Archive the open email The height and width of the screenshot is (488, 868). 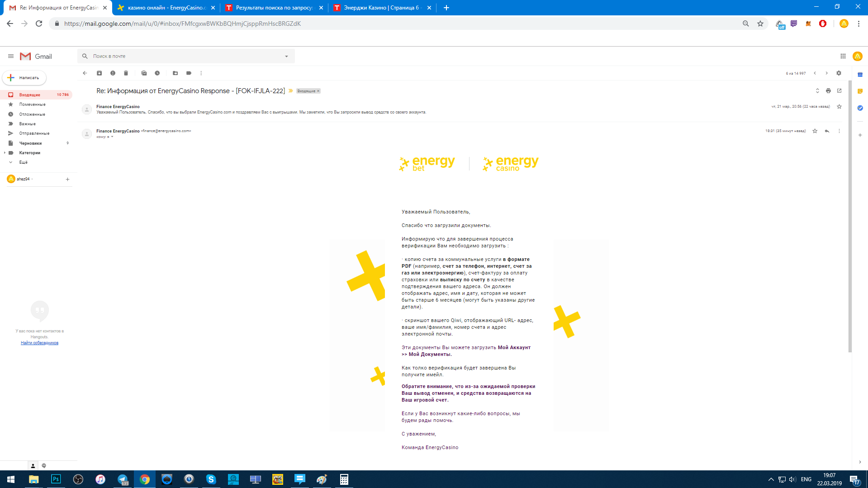point(99,73)
